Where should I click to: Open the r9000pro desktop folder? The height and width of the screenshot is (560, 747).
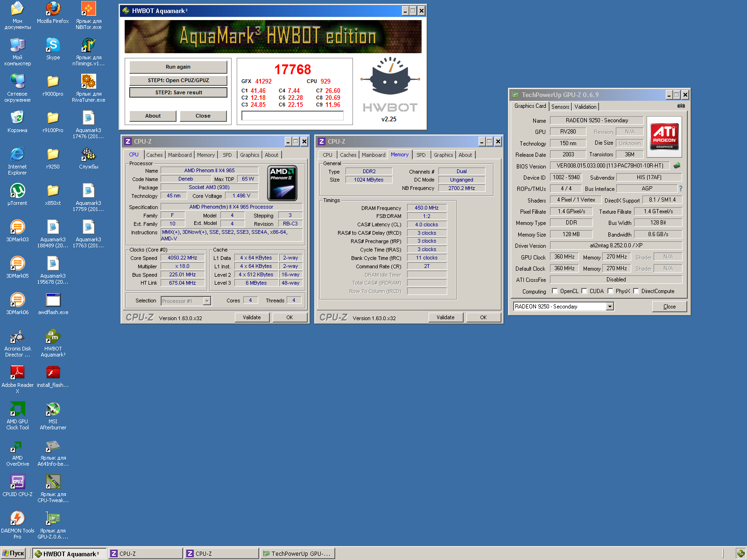(x=53, y=85)
